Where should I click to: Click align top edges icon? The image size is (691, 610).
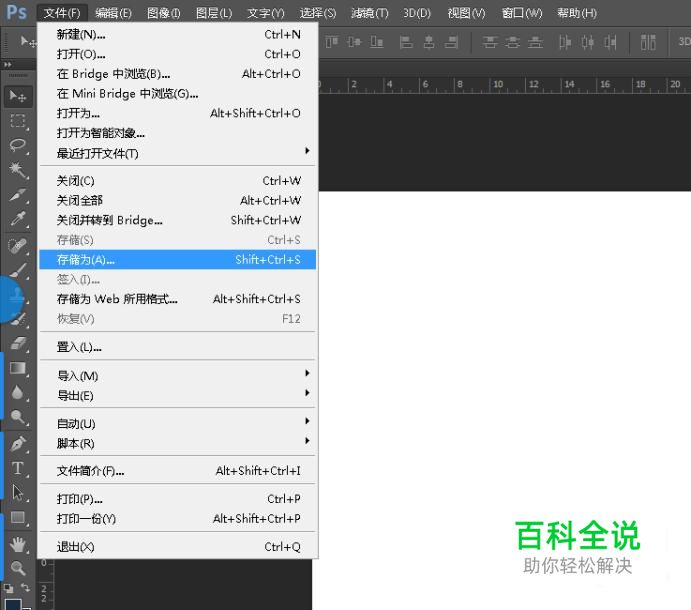[331, 42]
